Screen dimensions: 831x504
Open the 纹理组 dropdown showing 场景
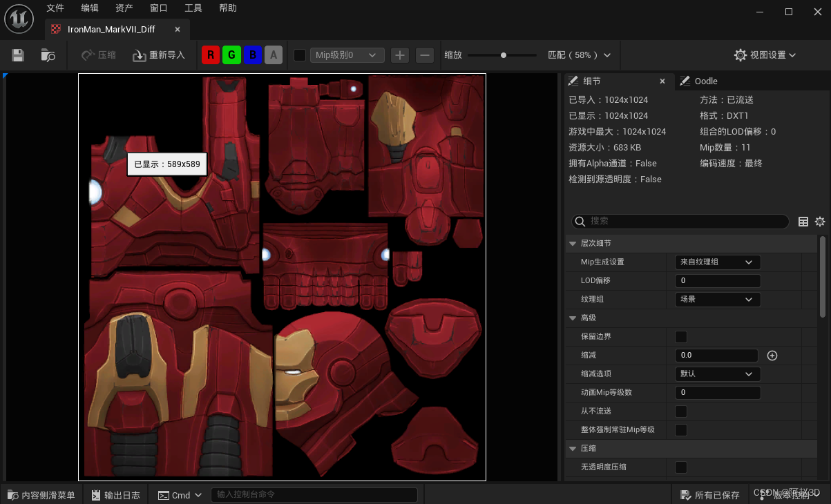717,300
